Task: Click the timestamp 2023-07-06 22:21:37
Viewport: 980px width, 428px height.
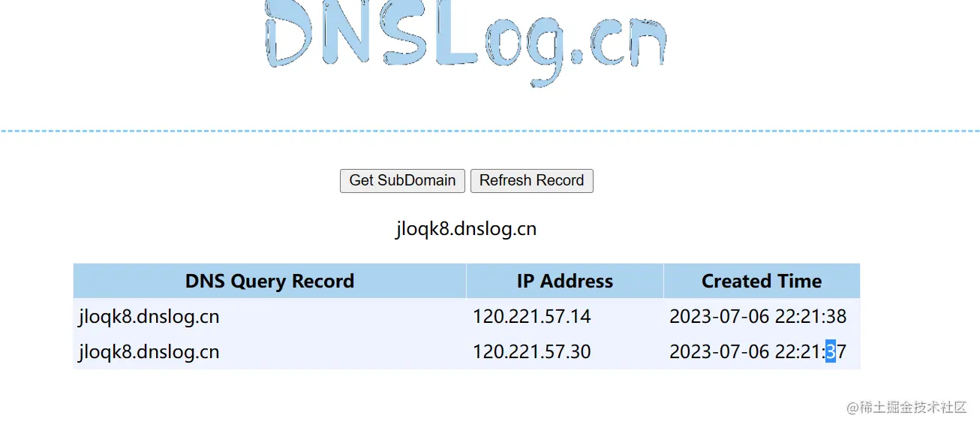Action: coord(758,351)
